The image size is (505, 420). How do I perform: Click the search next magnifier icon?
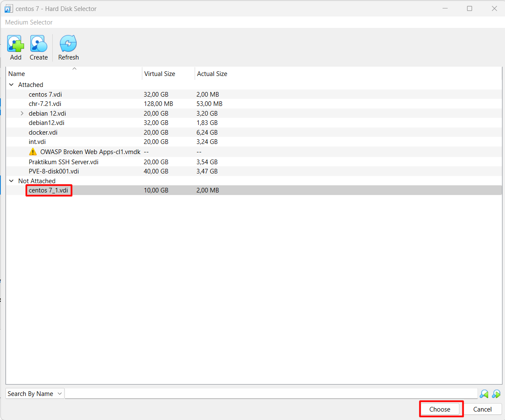click(x=496, y=394)
